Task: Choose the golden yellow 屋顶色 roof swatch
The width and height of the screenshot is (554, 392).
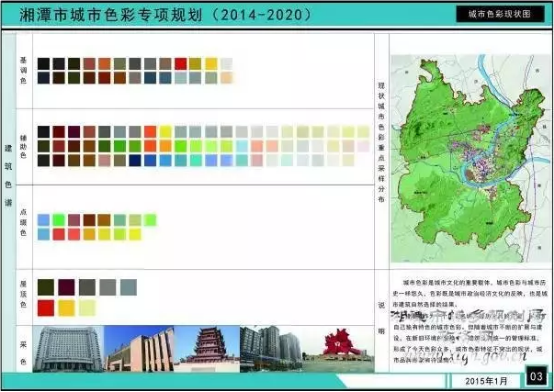Action: 66,308
